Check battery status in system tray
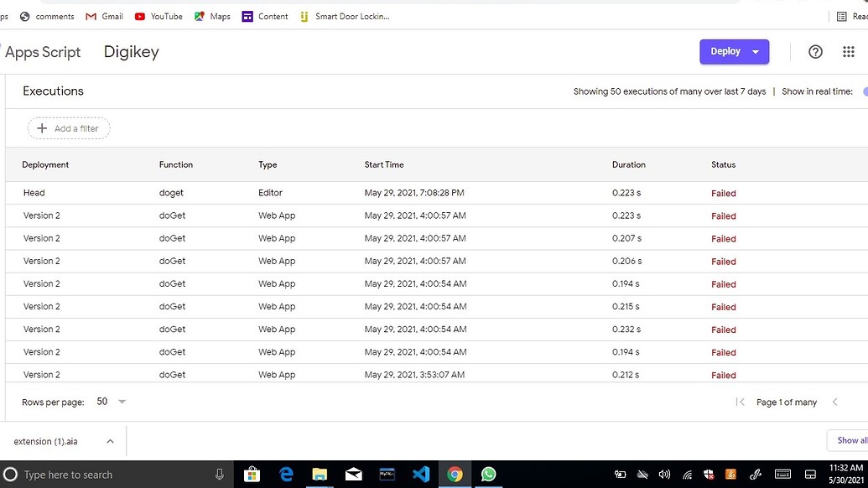 (x=620, y=475)
